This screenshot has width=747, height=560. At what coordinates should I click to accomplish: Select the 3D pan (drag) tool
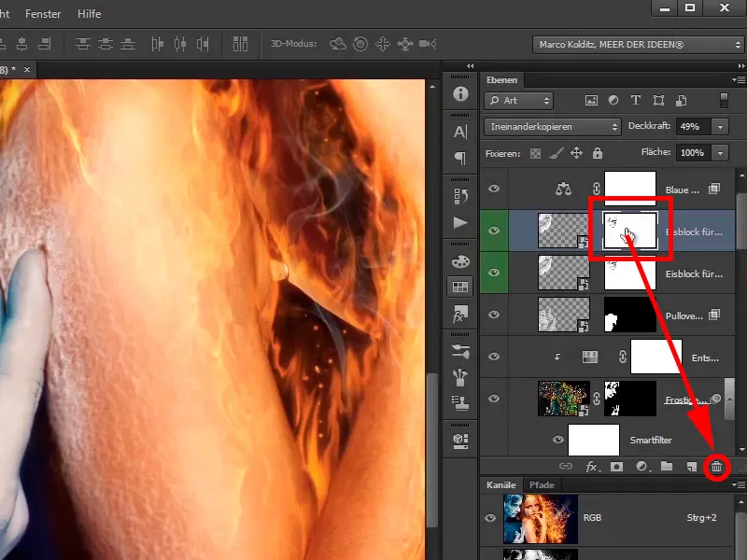(x=383, y=44)
